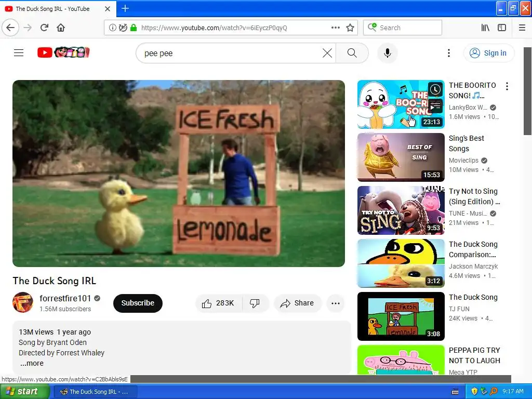The width and height of the screenshot is (532, 399).
Task: Open PEPPA PIG TRY NOT TO LAUGH thumbnail
Action: pos(401,360)
